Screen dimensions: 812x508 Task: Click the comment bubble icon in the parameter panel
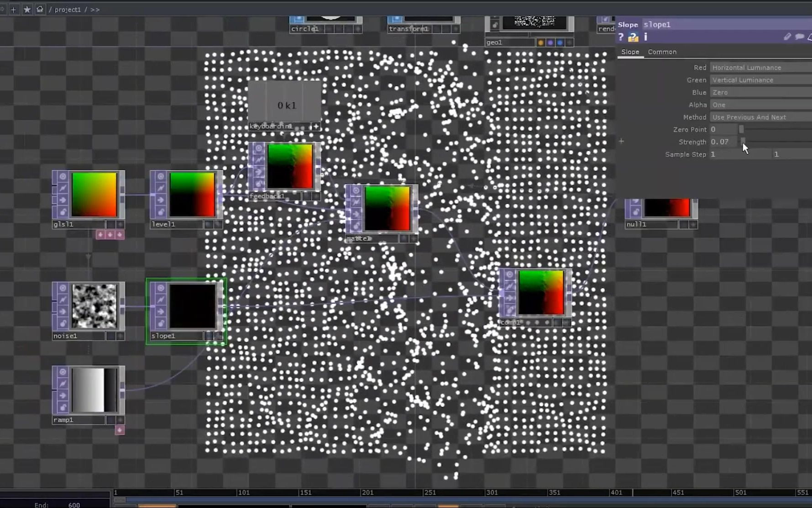[800, 37]
